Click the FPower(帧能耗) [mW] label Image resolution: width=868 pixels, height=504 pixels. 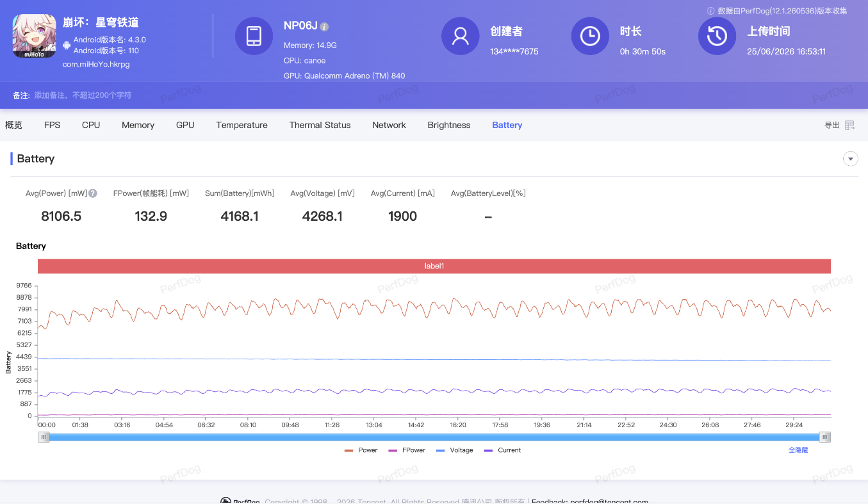tap(151, 193)
